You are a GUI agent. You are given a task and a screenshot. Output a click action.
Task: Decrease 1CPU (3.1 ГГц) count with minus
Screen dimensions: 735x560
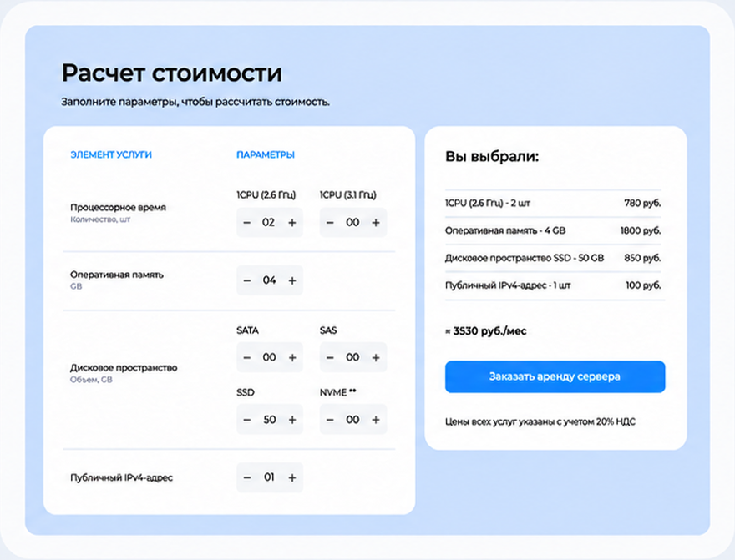coord(330,222)
